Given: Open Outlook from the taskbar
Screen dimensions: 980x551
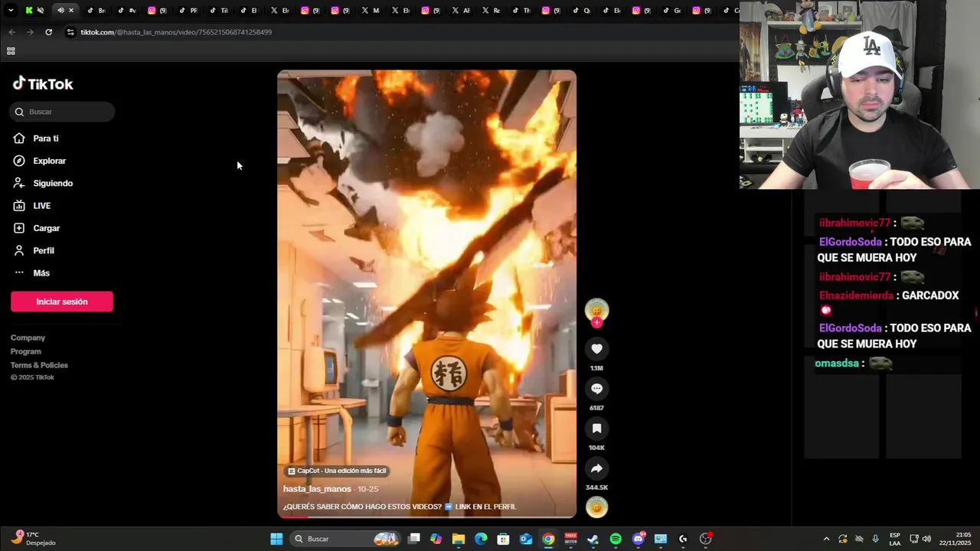Looking at the screenshot, I should [526, 539].
